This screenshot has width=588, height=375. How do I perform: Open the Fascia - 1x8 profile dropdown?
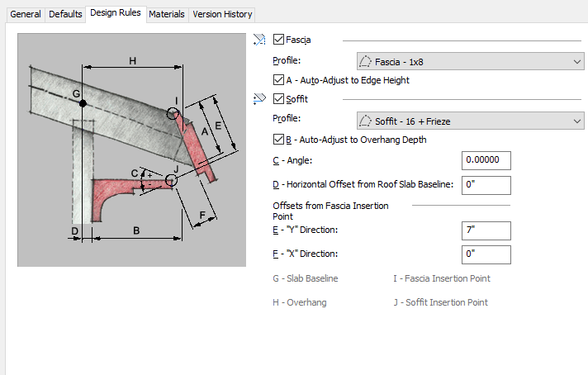[x=470, y=61]
